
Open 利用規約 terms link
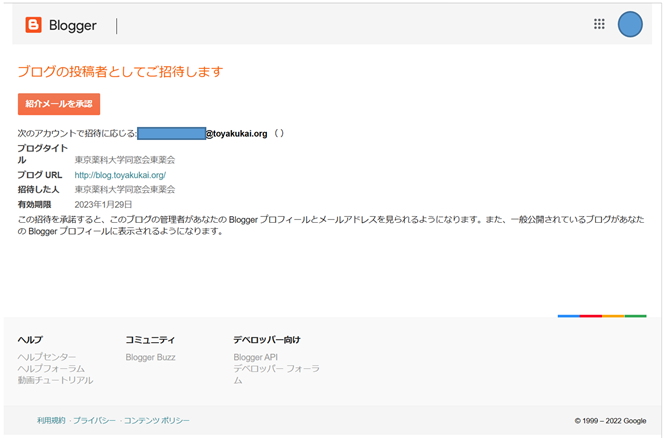(51, 420)
